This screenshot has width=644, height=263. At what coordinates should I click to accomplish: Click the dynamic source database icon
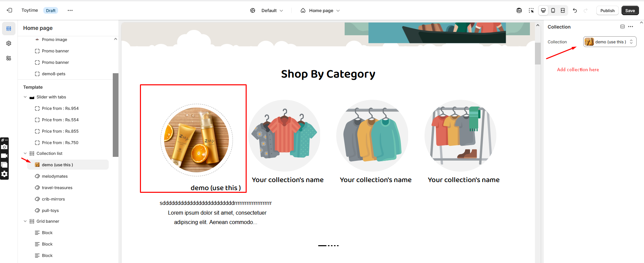(623, 27)
